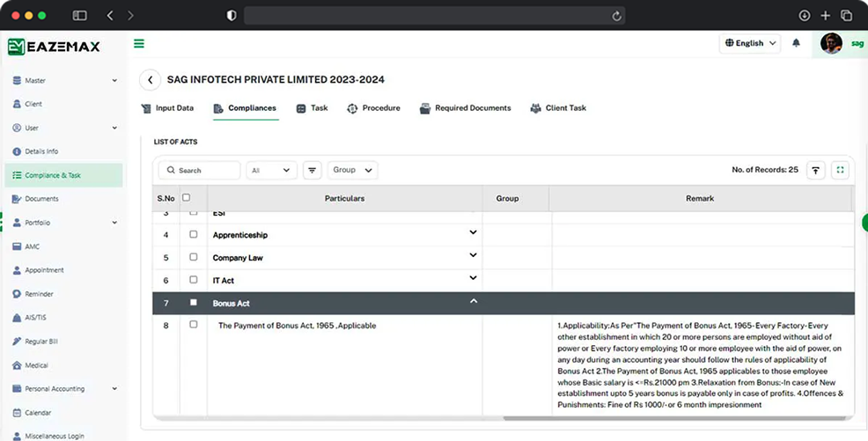Check the IT Act row checkbox
868x441 pixels.
click(193, 279)
